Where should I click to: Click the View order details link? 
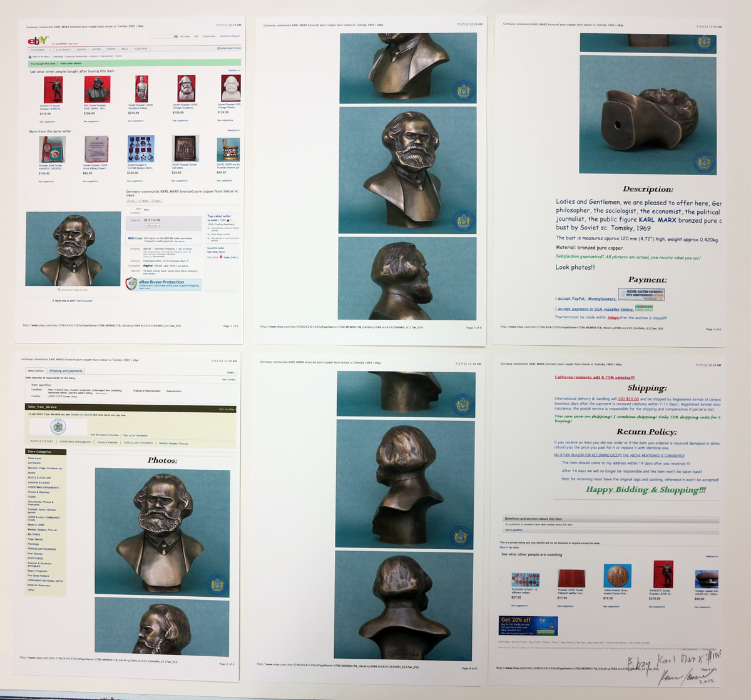tap(71, 63)
